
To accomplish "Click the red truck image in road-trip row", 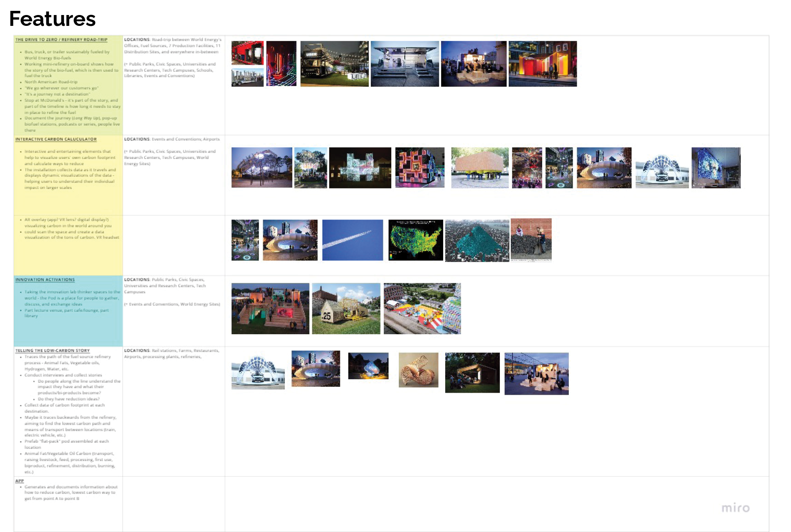I will point(248,53).
